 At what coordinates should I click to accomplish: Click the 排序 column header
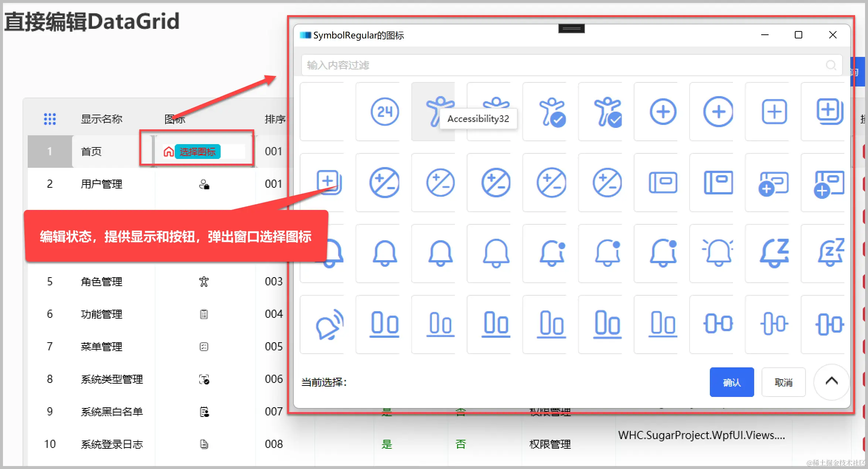pos(275,119)
